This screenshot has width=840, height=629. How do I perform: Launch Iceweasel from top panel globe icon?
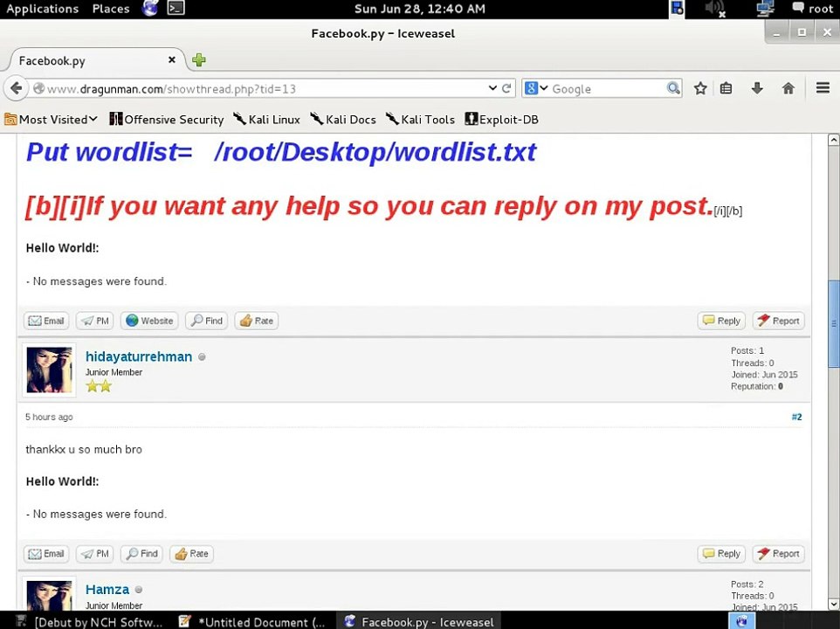150,8
